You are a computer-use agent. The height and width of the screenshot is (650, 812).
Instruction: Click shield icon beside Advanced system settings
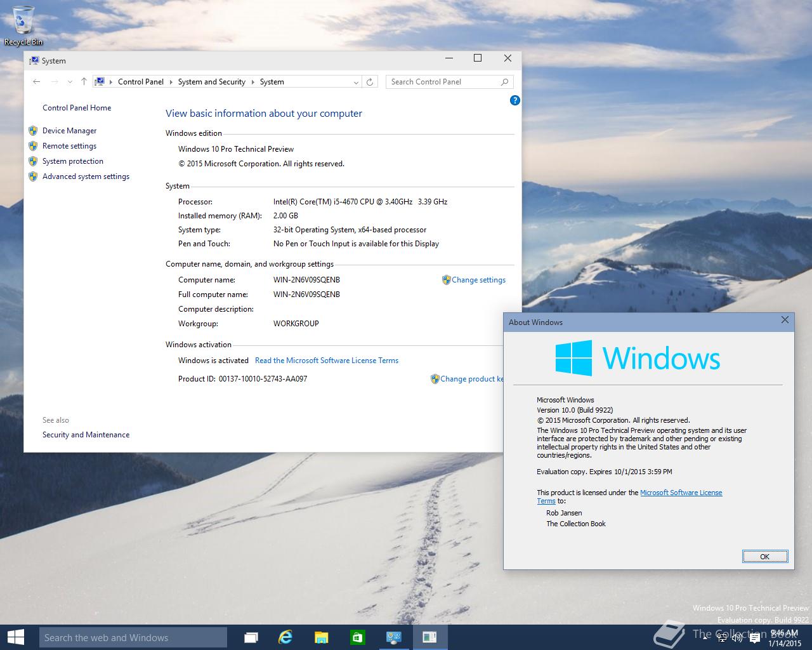[33, 176]
